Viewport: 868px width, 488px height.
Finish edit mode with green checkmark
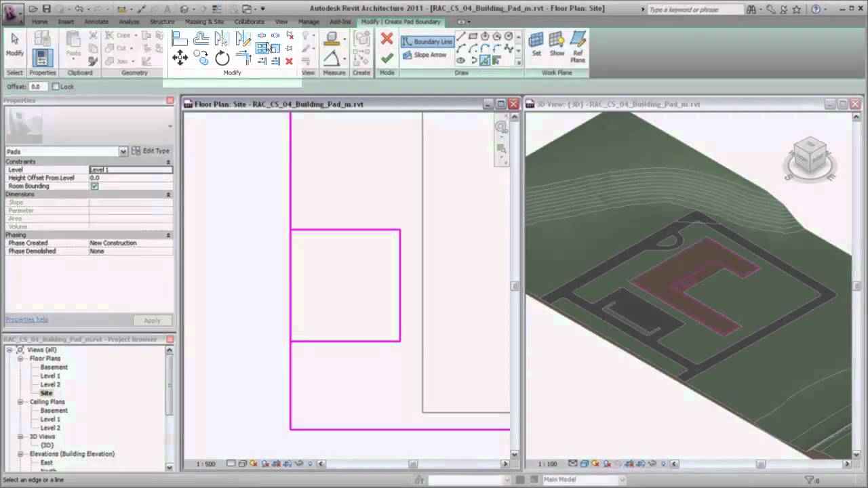point(387,59)
